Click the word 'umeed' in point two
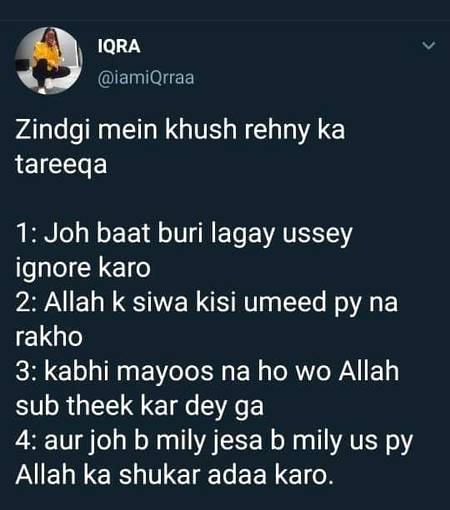The image size is (450, 510). coord(285,302)
